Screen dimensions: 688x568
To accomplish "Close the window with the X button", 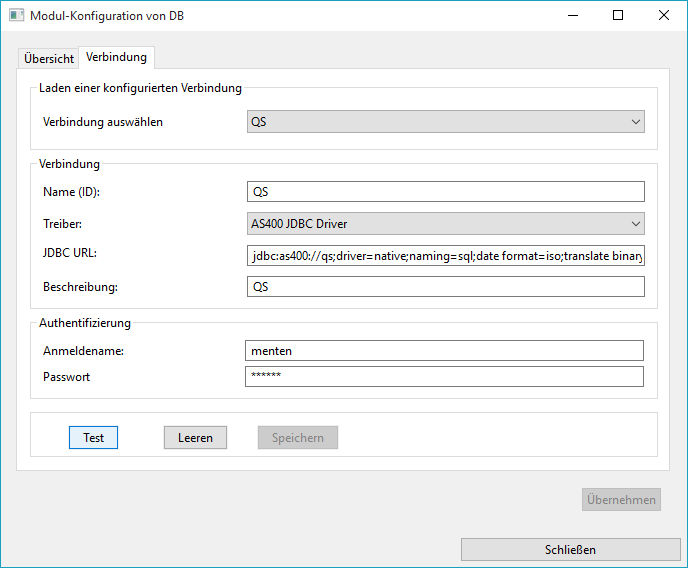I will [x=664, y=16].
